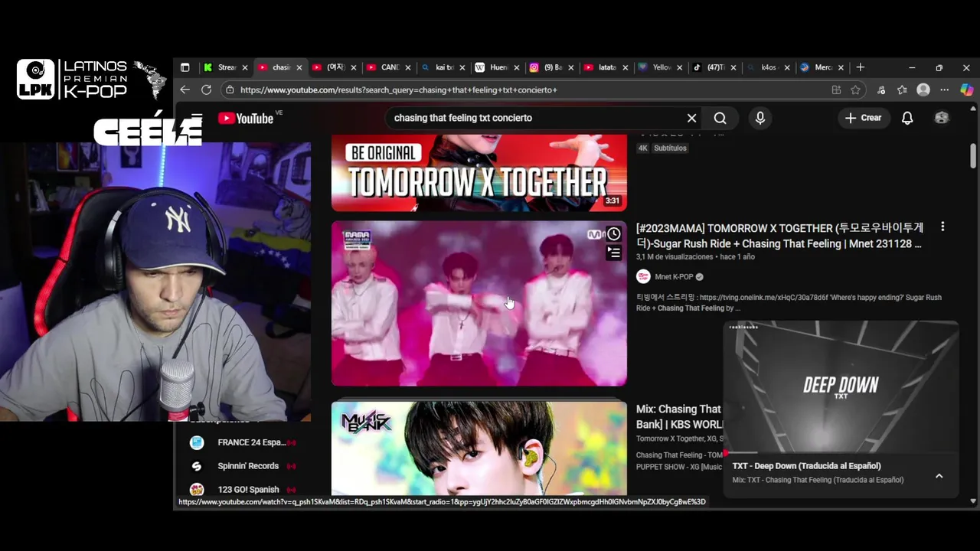This screenshot has width=980, height=551.
Task: Open the Copilot icon in toolbar
Action: pyautogui.click(x=967, y=90)
